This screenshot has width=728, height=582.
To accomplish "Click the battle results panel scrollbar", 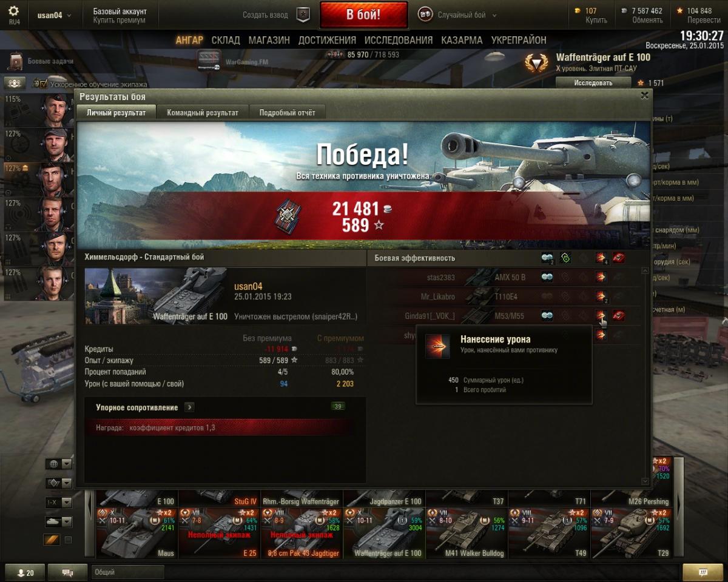I will 645,376.
